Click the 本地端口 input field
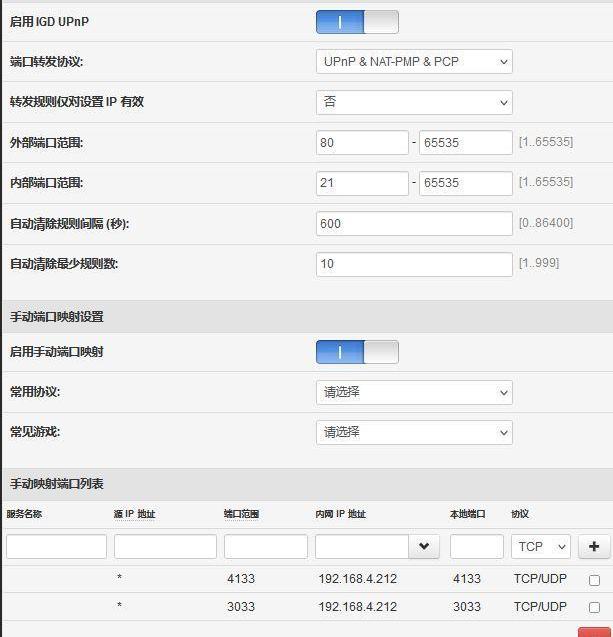 click(476, 546)
